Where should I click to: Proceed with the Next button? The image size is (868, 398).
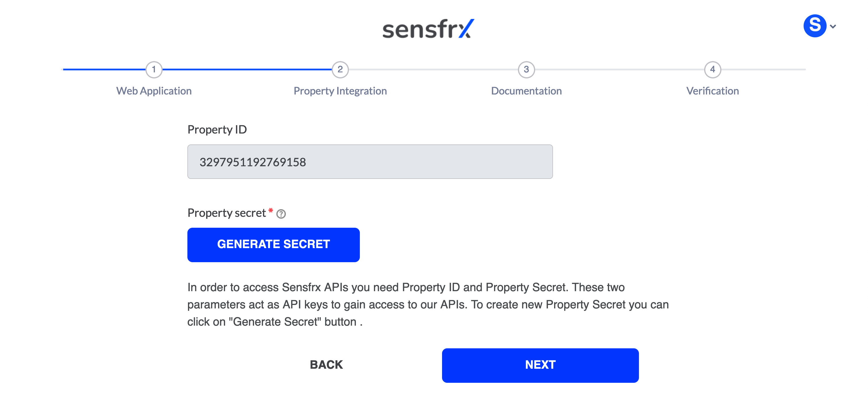[540, 365]
